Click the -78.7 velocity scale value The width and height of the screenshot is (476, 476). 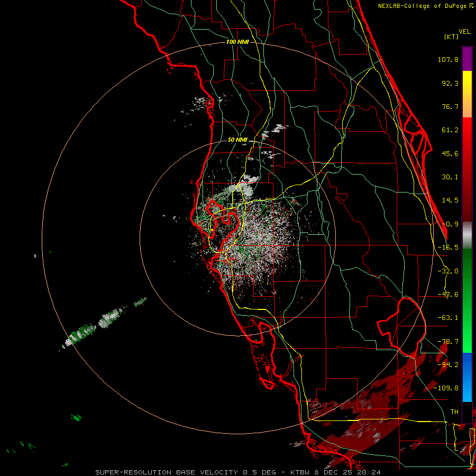tap(448, 342)
